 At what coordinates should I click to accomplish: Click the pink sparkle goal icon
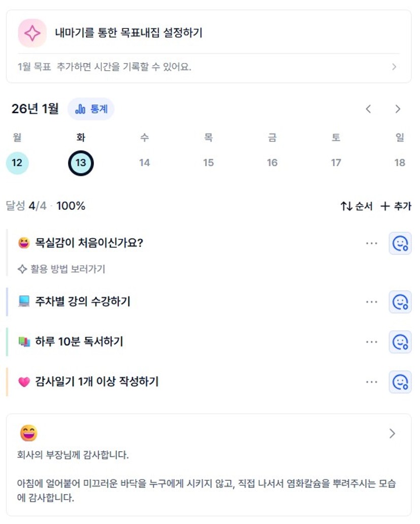point(33,33)
